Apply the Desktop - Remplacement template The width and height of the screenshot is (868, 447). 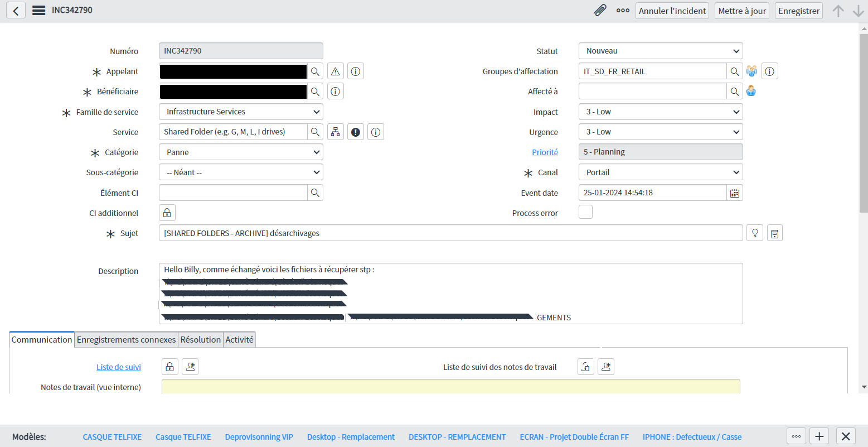[x=351, y=437]
